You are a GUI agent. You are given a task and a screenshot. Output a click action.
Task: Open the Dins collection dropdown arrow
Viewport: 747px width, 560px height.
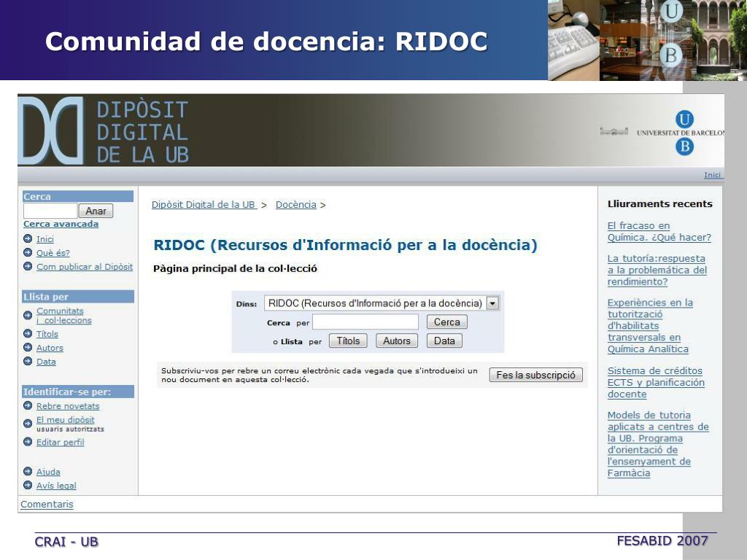click(492, 303)
